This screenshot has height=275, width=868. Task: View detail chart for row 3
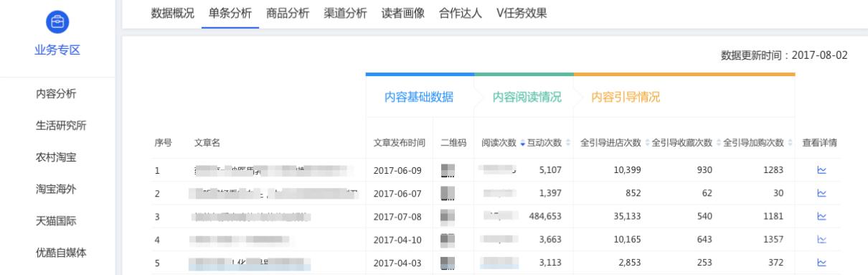pos(821,216)
